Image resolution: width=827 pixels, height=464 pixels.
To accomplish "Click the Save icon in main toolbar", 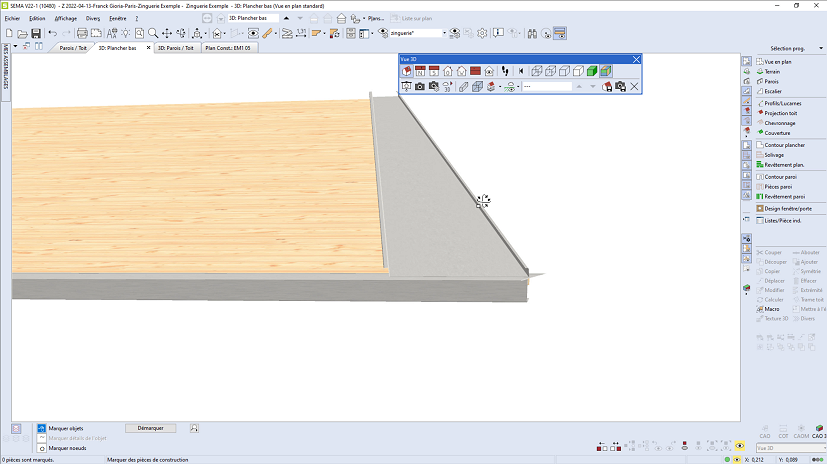I will (36, 33).
